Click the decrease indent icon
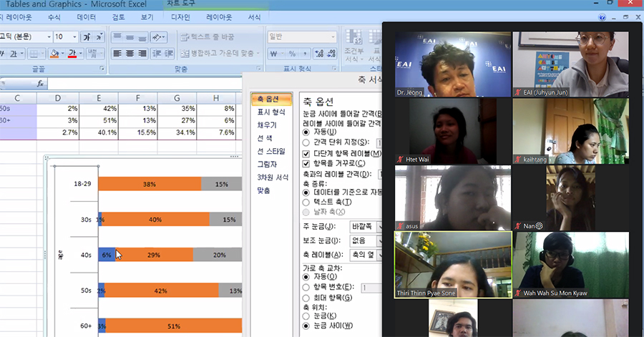The image size is (644, 337). pyautogui.click(x=157, y=54)
